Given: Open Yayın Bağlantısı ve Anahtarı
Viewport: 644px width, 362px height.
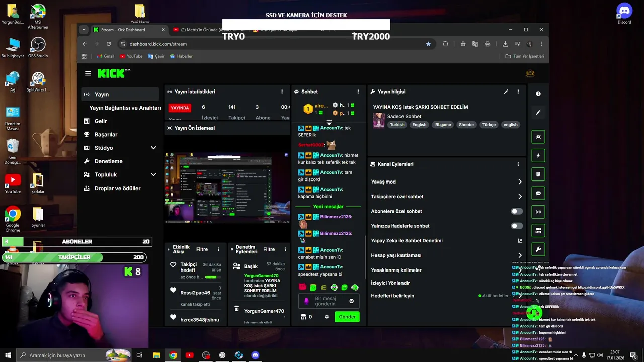Looking at the screenshot, I should point(125,108).
